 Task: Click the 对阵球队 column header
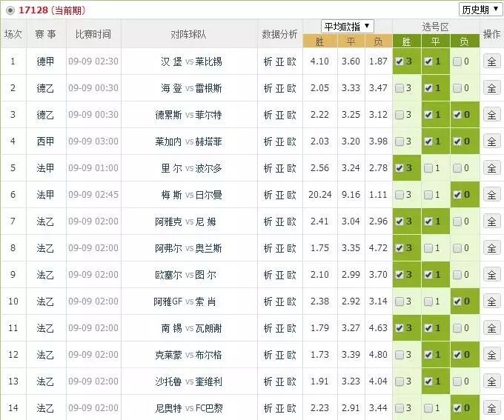coord(188,34)
